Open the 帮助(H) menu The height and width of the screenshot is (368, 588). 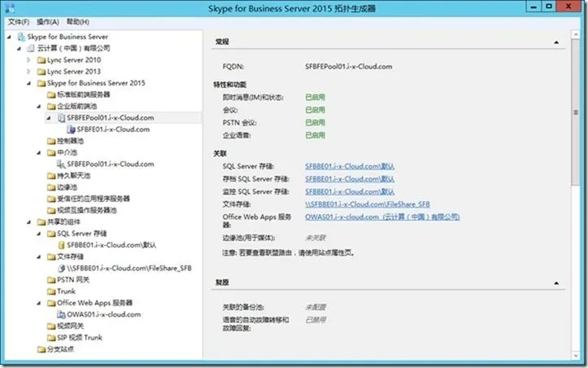coord(77,22)
